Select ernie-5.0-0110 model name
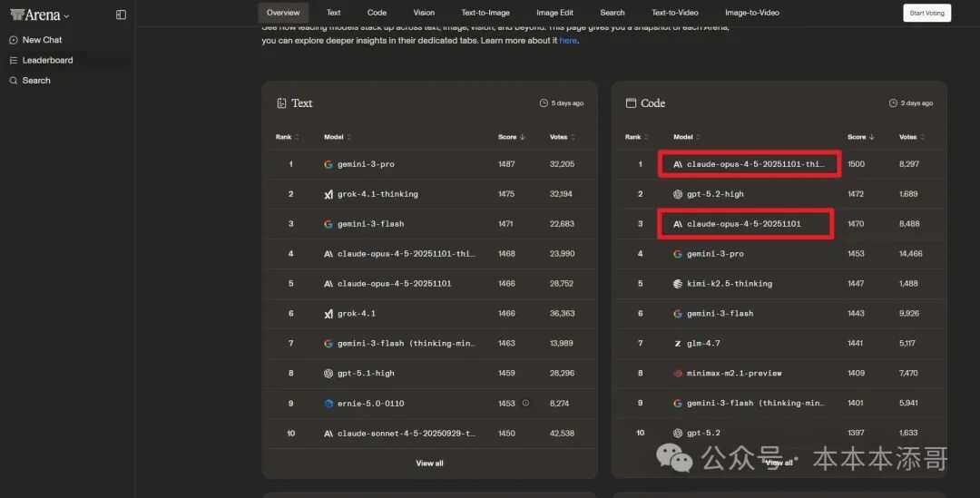Viewport: 980px width, 498px height. [370, 404]
